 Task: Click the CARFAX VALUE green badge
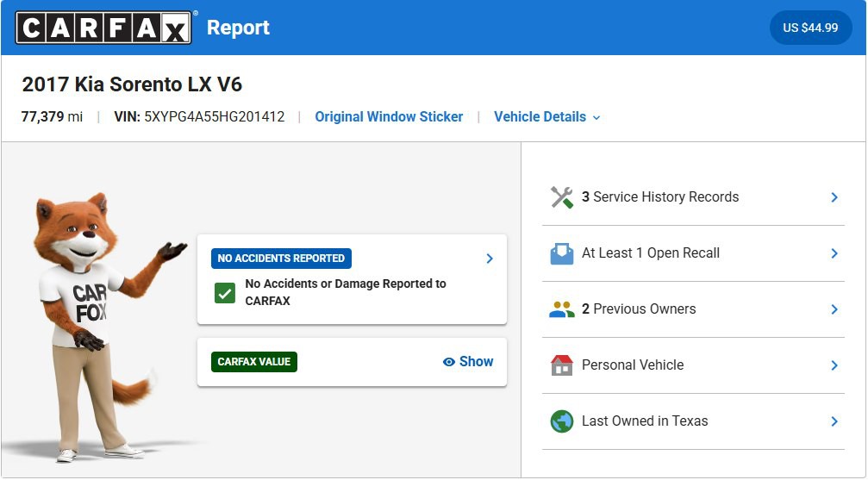[254, 362]
